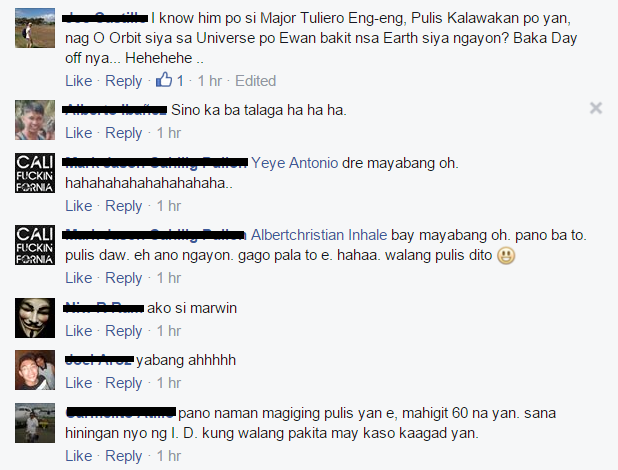The image size is (618, 470).
Task: Like the 'ako si marwin' comment
Action: 78,331
